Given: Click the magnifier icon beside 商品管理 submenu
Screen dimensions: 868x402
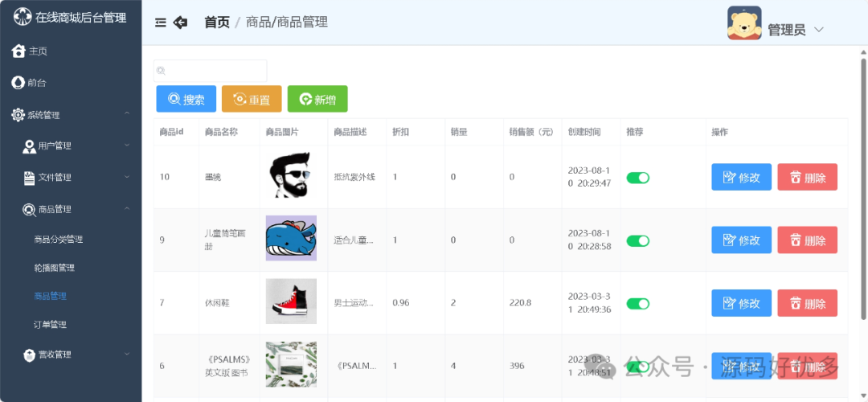Looking at the screenshot, I should (x=30, y=209).
